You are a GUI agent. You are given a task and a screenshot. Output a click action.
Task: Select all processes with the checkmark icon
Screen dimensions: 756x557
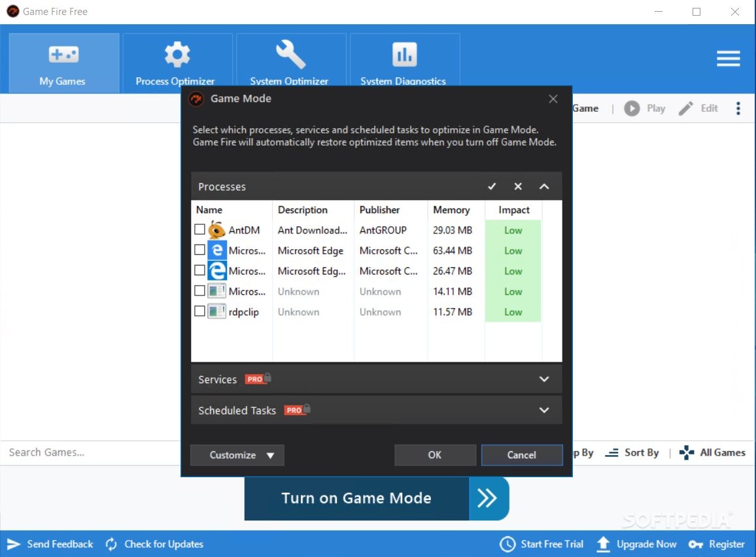coord(492,186)
